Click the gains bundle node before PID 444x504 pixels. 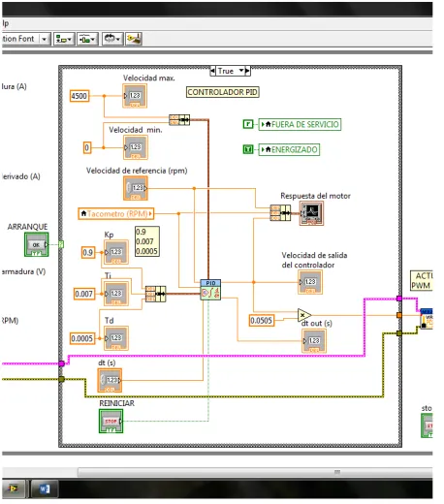[155, 294]
